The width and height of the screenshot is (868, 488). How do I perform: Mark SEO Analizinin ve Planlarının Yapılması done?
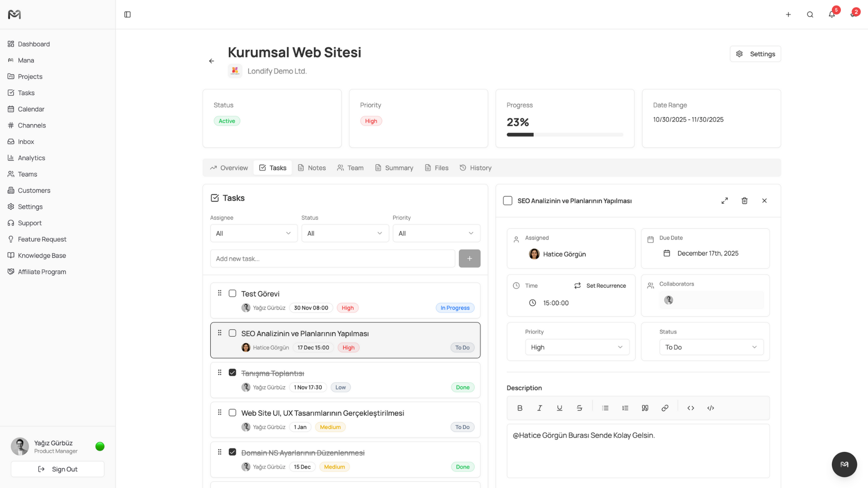pos(232,333)
